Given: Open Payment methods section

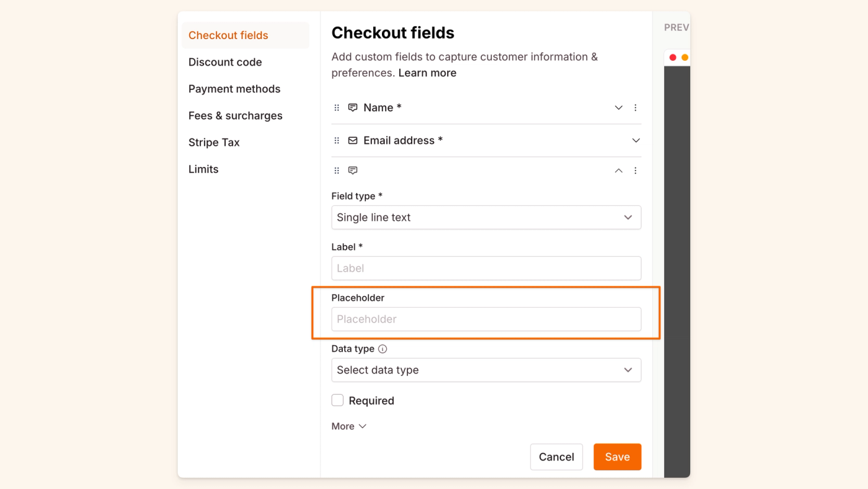Looking at the screenshot, I should pyautogui.click(x=234, y=89).
